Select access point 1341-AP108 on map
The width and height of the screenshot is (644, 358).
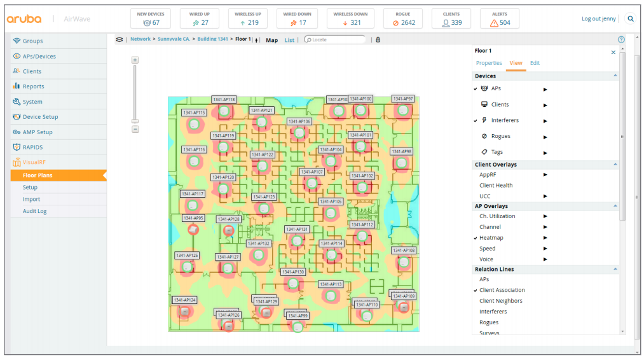point(404,262)
